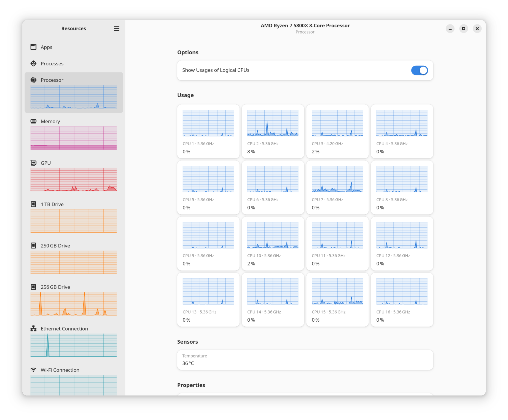Click the CPU 4 usage graph

402,123
